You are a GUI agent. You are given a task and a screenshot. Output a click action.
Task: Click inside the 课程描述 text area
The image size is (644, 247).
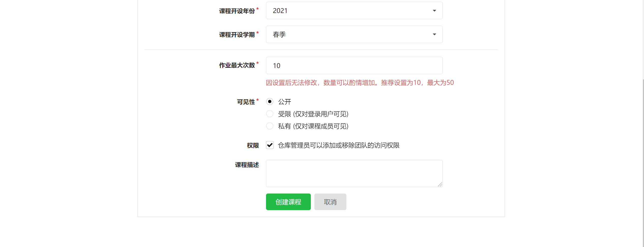point(354,173)
